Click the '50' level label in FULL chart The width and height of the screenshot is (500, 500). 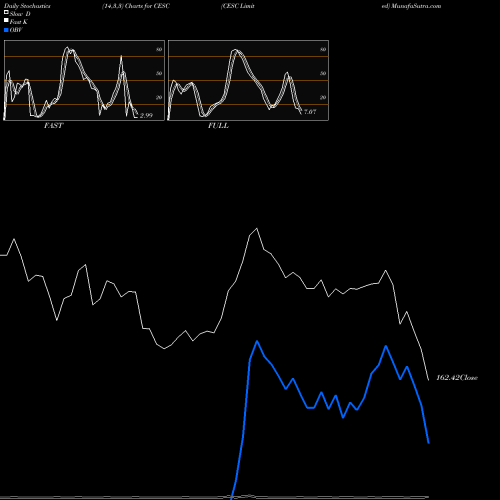323,73
